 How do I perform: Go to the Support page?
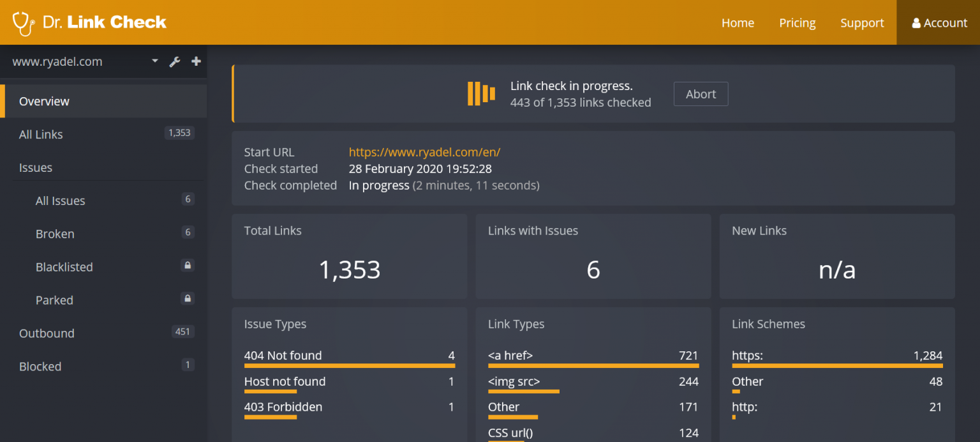point(862,22)
